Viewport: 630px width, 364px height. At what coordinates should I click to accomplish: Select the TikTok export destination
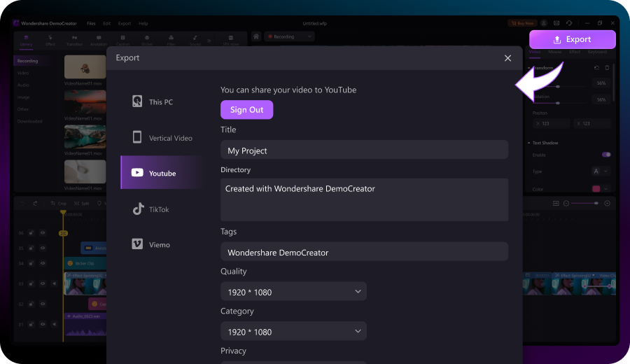pos(159,209)
